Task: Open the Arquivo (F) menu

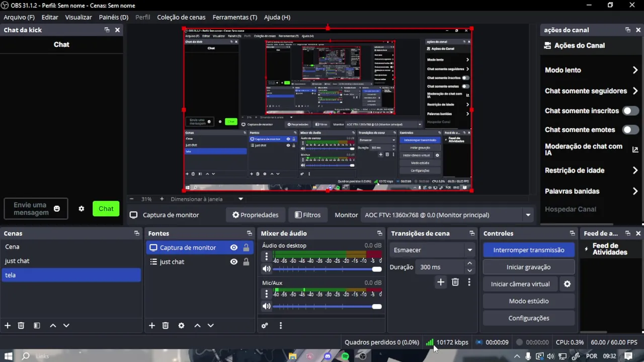Action: click(19, 17)
